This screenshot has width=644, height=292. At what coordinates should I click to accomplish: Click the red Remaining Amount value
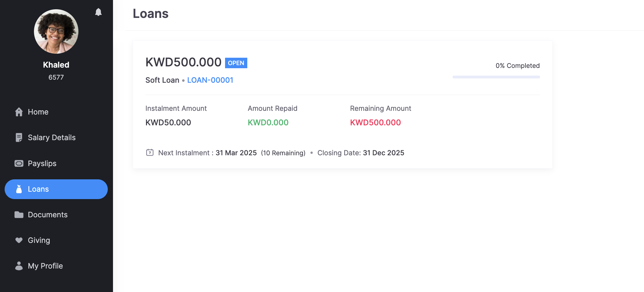tap(375, 123)
